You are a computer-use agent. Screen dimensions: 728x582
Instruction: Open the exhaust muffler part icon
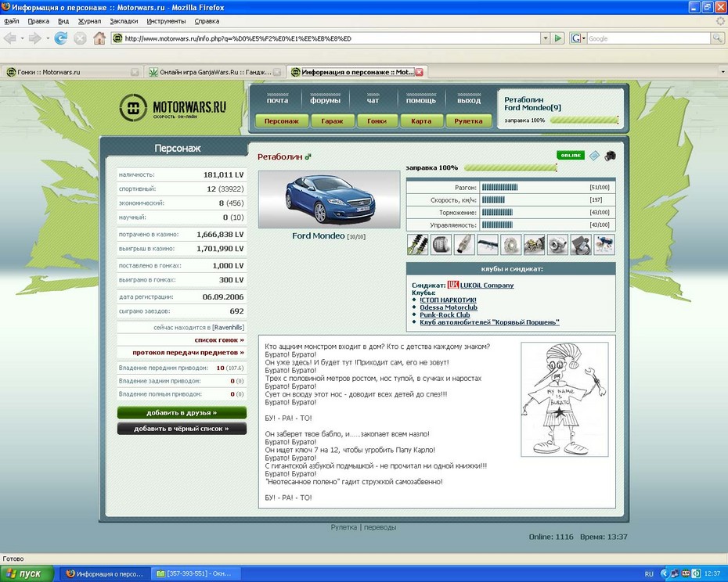click(x=464, y=245)
